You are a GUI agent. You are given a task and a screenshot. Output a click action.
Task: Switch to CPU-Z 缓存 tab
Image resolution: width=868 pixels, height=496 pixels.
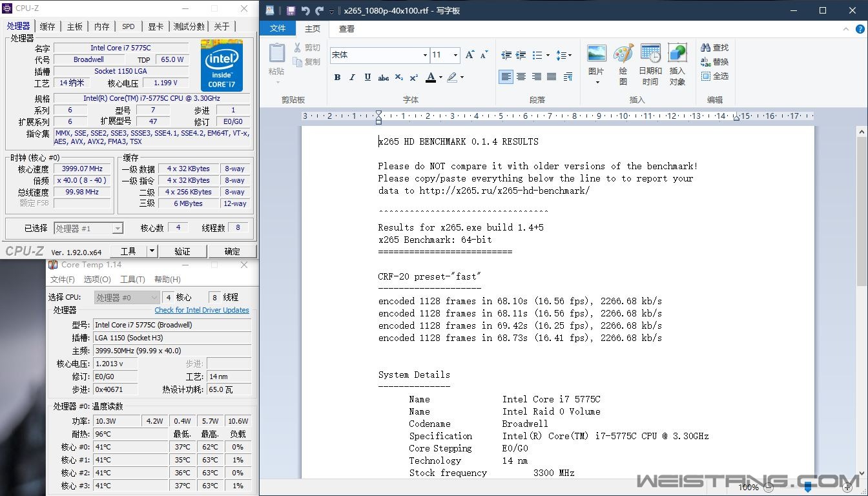[48, 26]
